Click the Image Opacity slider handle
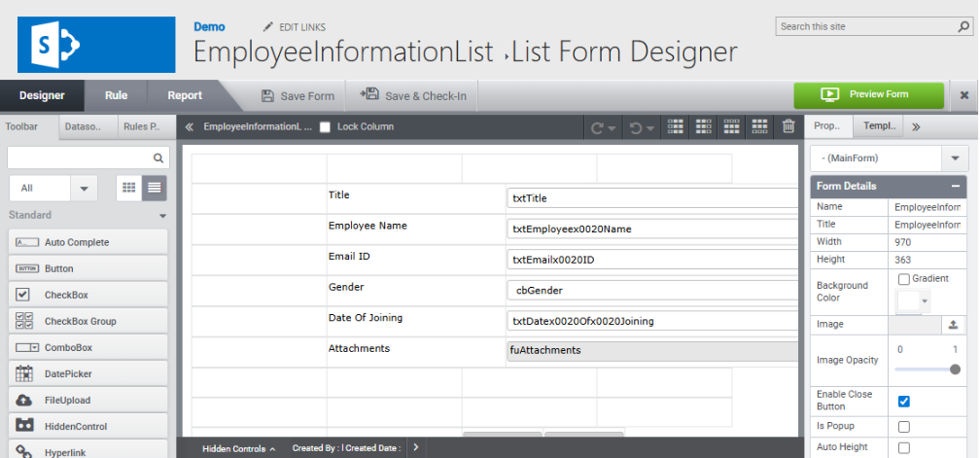 tap(955, 370)
